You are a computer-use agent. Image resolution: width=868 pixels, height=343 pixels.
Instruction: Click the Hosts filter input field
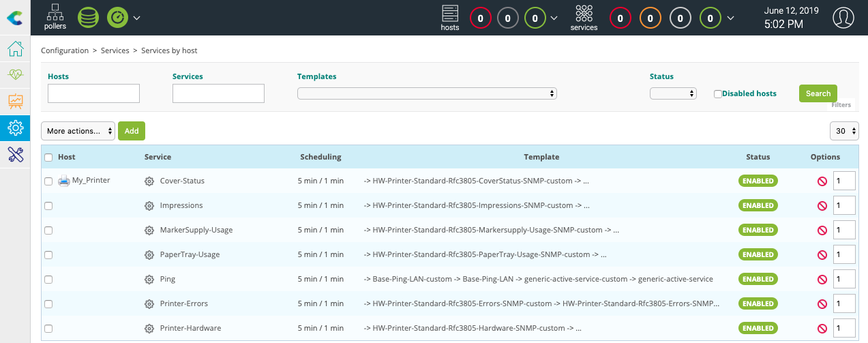[93, 94]
